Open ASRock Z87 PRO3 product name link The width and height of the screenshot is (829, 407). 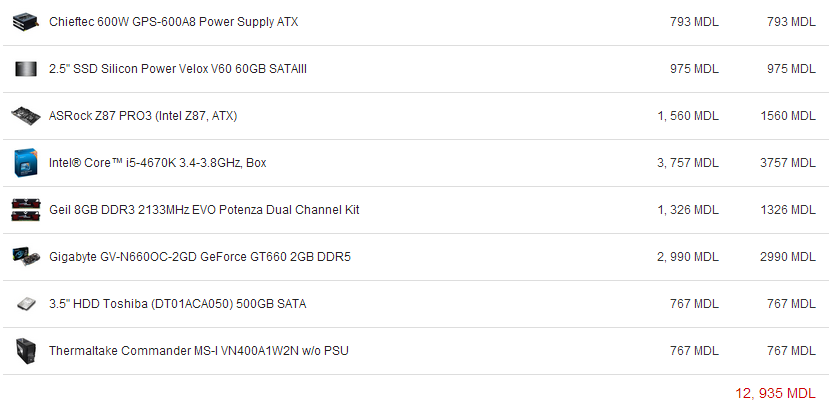(143, 116)
